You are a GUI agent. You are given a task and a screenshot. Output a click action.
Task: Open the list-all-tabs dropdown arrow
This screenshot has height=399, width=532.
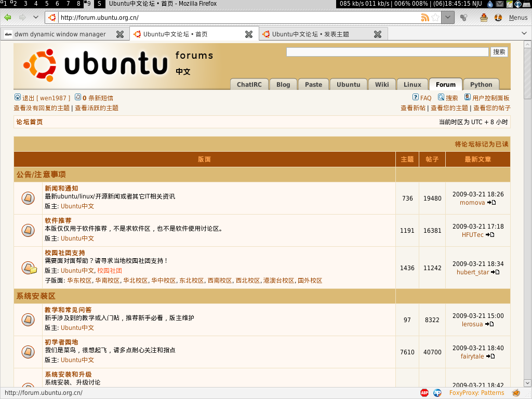524,34
